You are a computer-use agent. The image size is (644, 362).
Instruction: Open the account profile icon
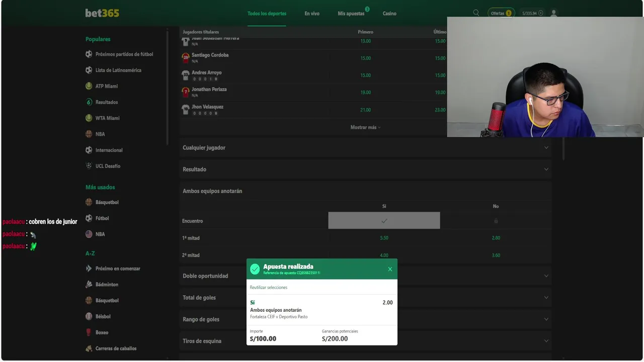click(554, 13)
